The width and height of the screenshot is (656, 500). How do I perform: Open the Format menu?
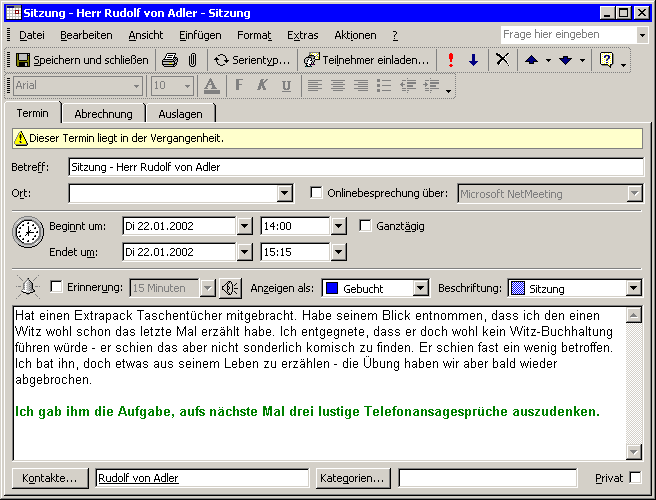point(254,35)
